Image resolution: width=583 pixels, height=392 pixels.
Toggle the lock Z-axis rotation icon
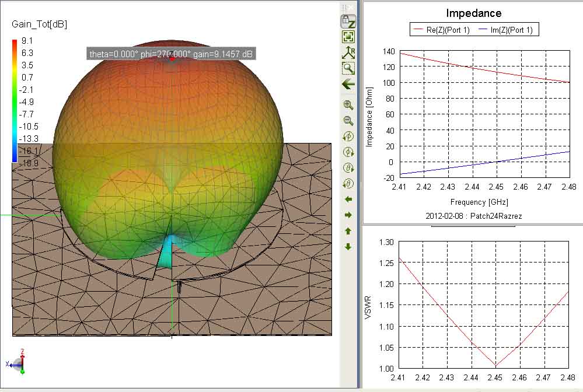pyautogui.click(x=348, y=21)
